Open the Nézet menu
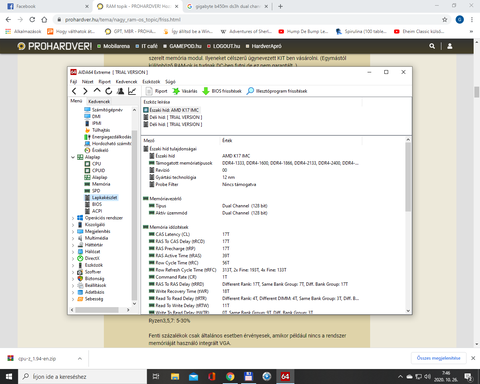480x384 pixels. tap(88, 82)
